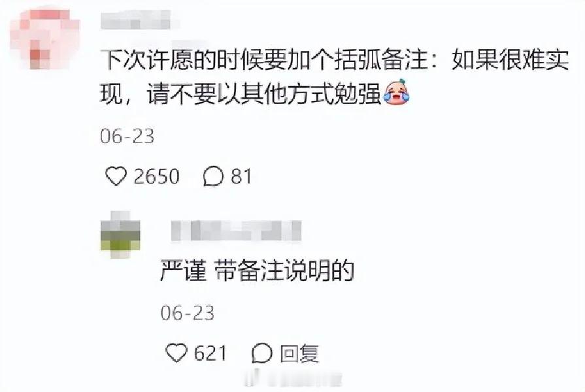Viewport: 585px width, 392px height.
Task: Open the reply author's blurred username
Action: 236,231
